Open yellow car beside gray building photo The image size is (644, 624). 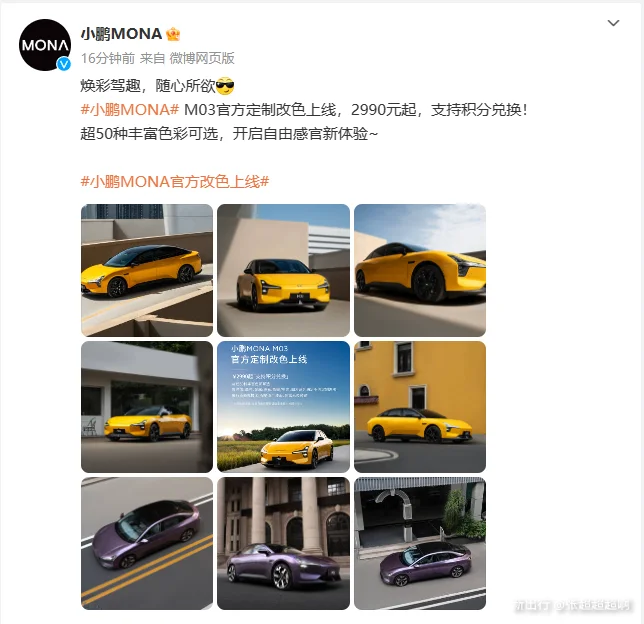pyautogui.click(x=147, y=407)
